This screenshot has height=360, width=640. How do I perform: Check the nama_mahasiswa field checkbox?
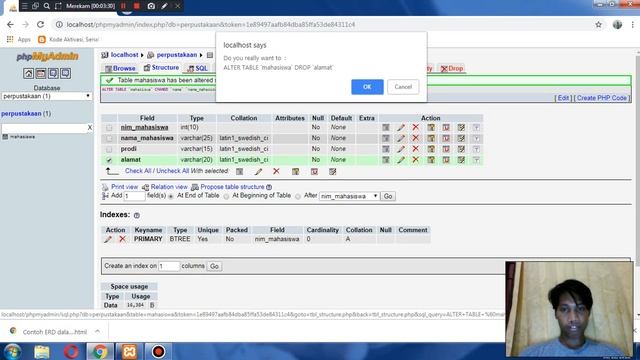tap(109, 138)
